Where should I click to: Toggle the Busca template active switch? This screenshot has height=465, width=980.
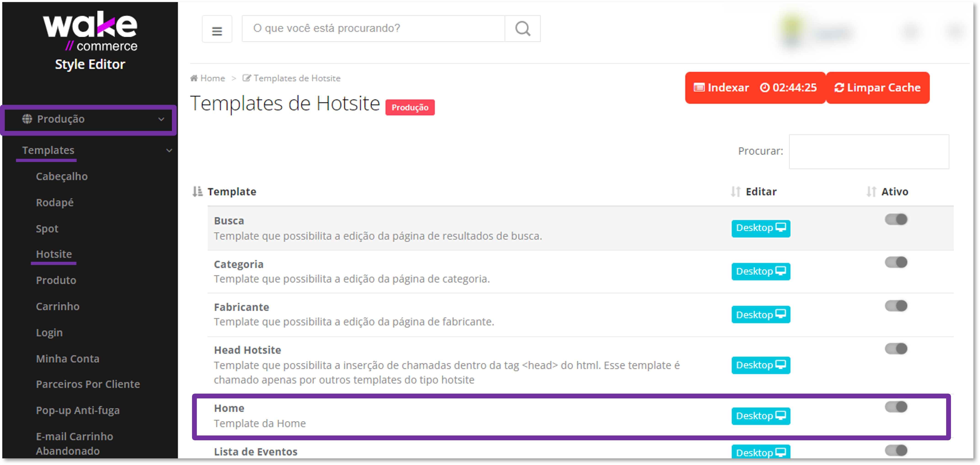(x=896, y=219)
